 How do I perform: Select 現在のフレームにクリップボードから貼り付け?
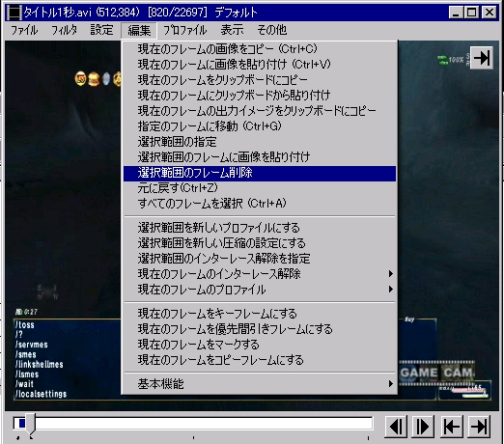260,96
